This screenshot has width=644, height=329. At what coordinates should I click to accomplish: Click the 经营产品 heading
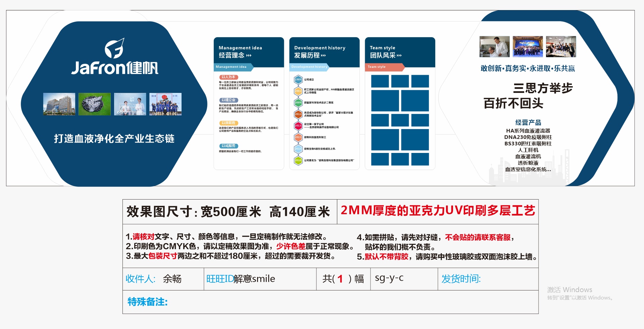pos(528,123)
